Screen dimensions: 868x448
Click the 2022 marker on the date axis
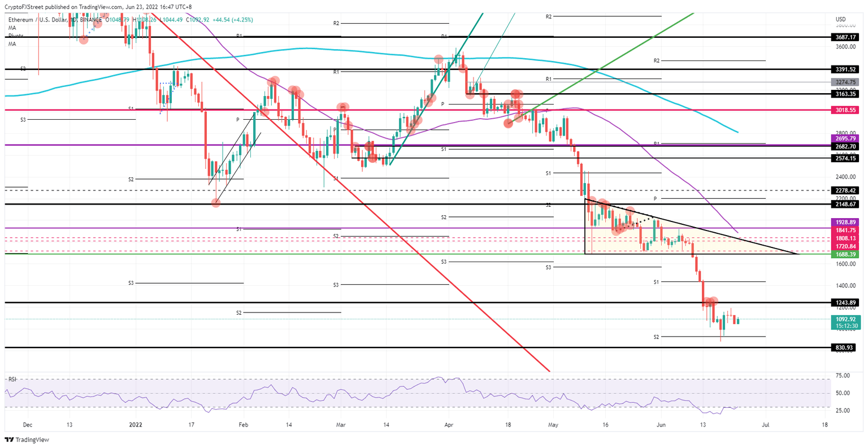135,424
